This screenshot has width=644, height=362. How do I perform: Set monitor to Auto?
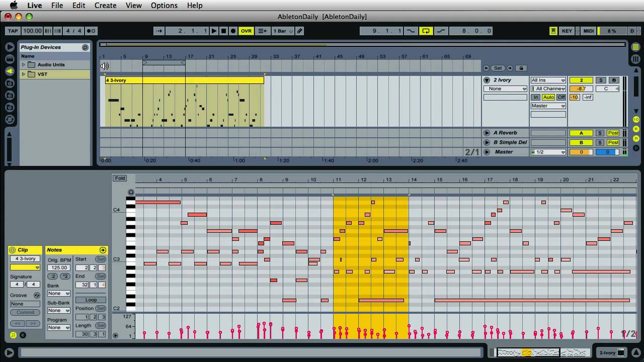point(548,97)
